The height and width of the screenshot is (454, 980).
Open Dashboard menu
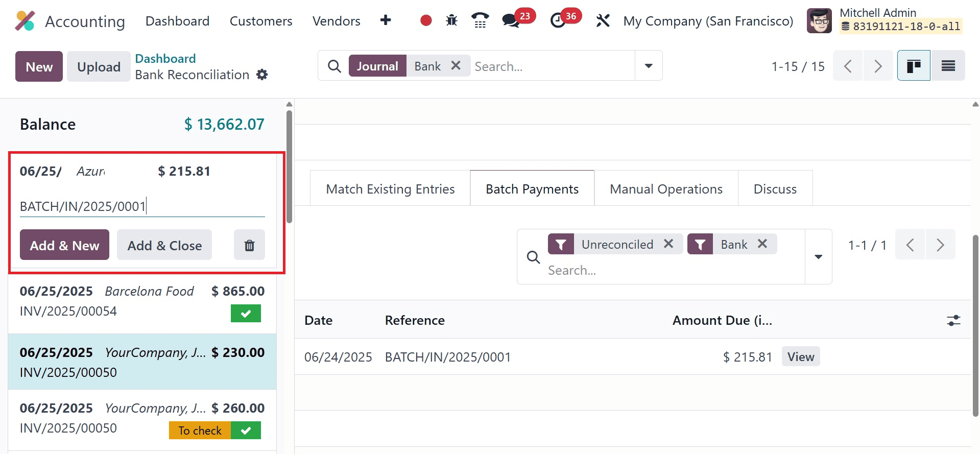(x=177, y=21)
